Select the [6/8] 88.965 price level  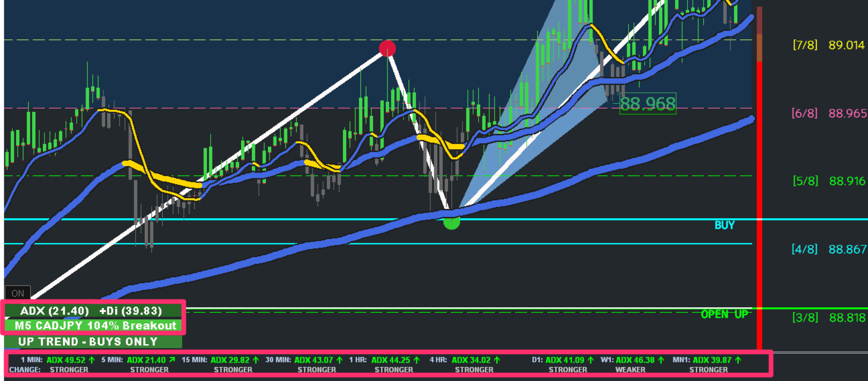pos(828,113)
